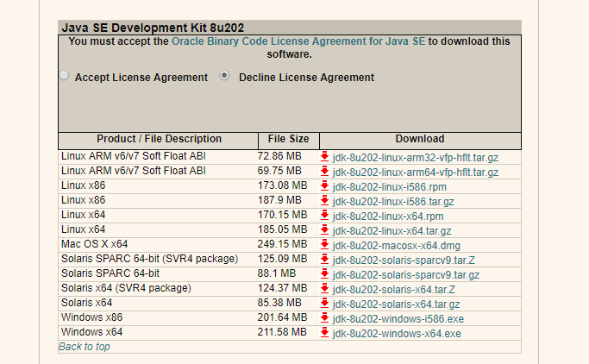
Task: Download jdk-8u202-linux-arm64-vfp-hflt.tar.gz link
Action: (x=415, y=173)
